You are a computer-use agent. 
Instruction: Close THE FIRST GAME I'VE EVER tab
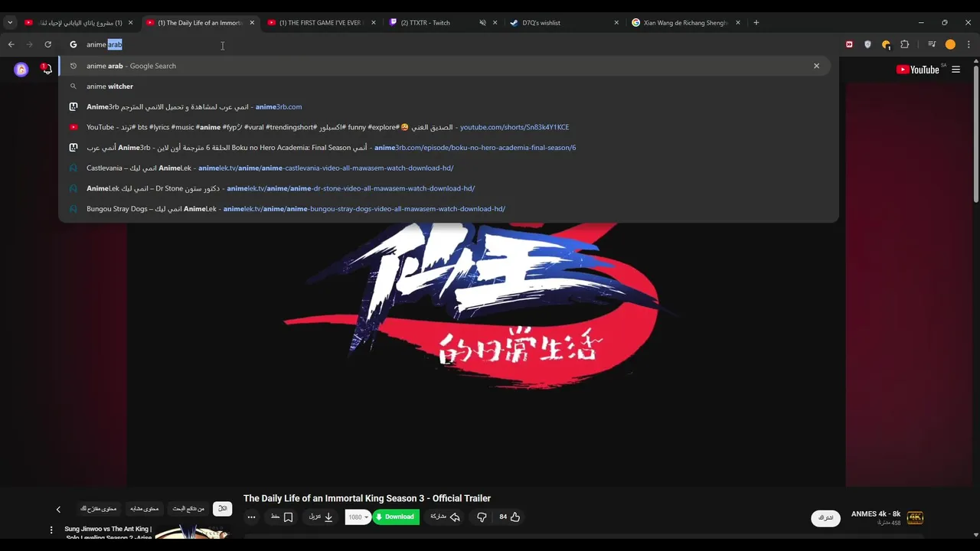[x=374, y=23]
